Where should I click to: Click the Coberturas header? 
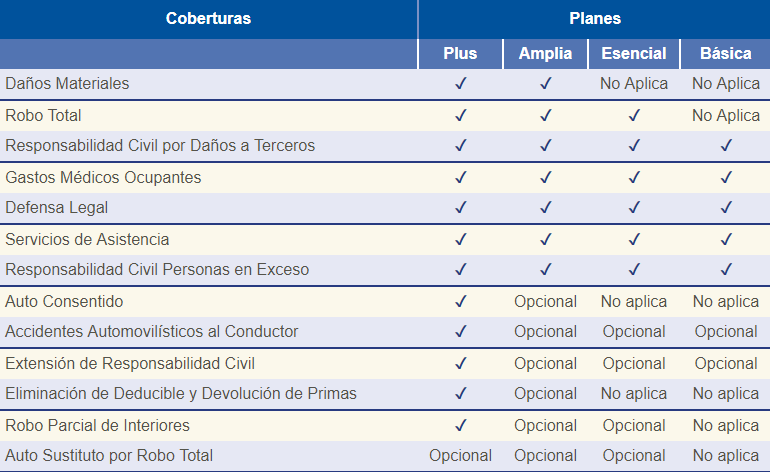pos(208,18)
